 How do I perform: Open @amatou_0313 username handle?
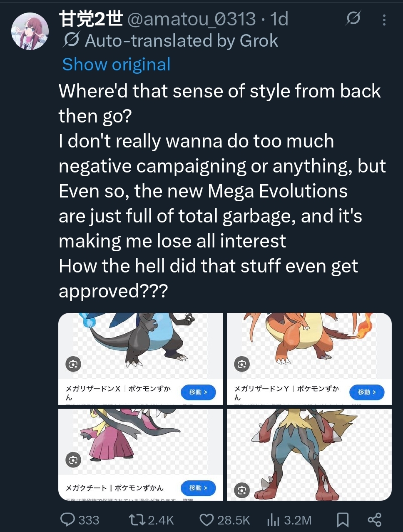191,19
